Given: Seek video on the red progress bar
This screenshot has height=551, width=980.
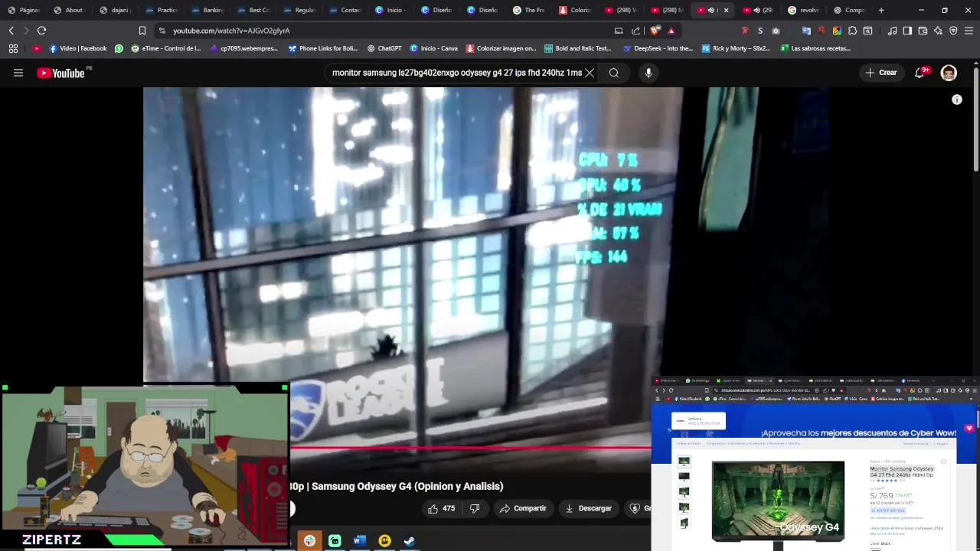Looking at the screenshot, I should coord(470,448).
